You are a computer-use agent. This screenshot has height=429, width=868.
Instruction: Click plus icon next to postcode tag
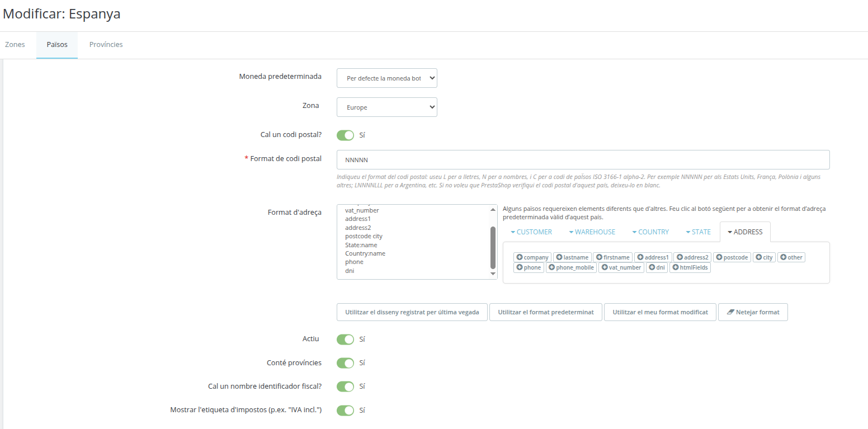pos(719,257)
